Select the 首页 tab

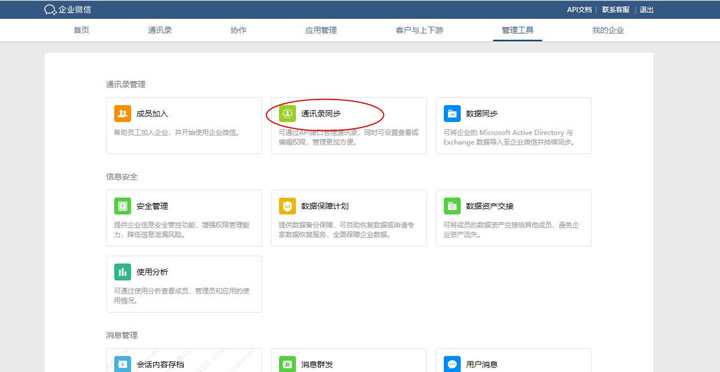click(81, 31)
